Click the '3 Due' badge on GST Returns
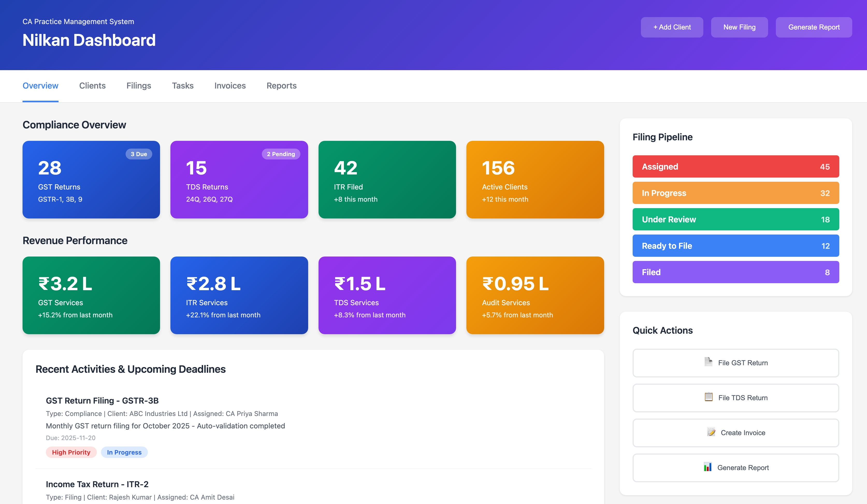This screenshot has height=504, width=867. tap(139, 154)
